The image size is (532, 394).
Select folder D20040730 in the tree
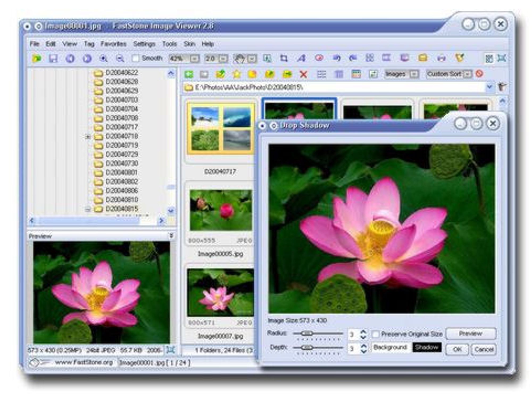point(122,163)
